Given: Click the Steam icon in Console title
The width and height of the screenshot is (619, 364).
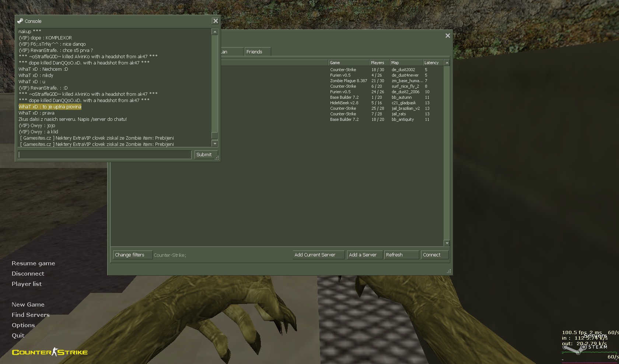Looking at the screenshot, I should 20,21.
